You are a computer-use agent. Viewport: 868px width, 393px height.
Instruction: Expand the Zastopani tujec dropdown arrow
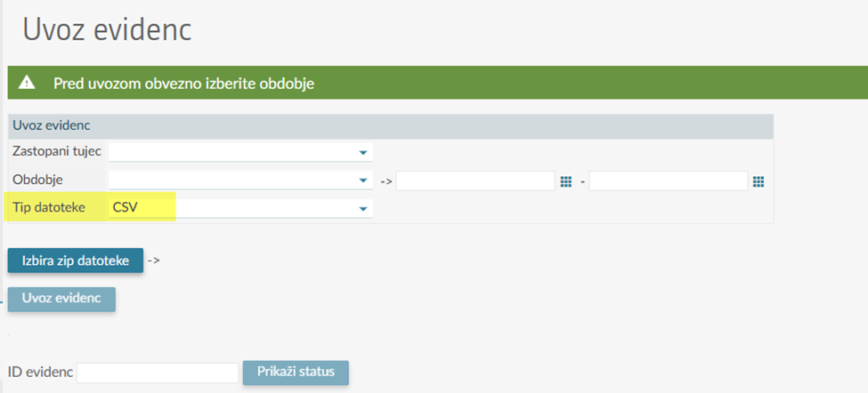click(x=362, y=153)
